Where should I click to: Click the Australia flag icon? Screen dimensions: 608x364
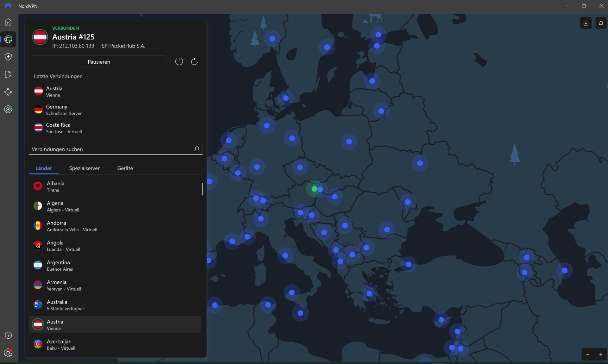[x=38, y=305]
